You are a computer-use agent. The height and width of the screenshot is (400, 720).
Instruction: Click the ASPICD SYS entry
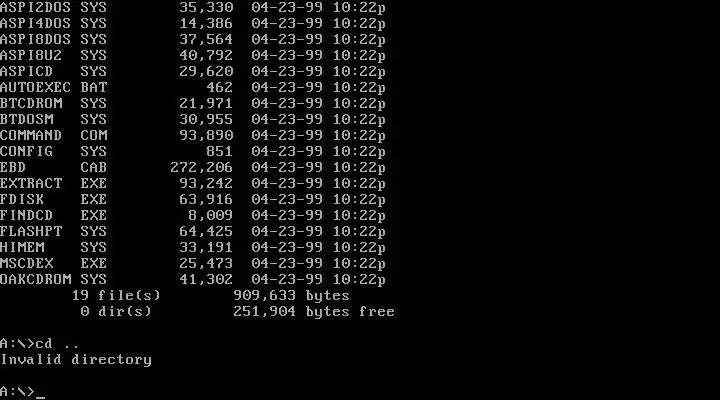pos(192,71)
